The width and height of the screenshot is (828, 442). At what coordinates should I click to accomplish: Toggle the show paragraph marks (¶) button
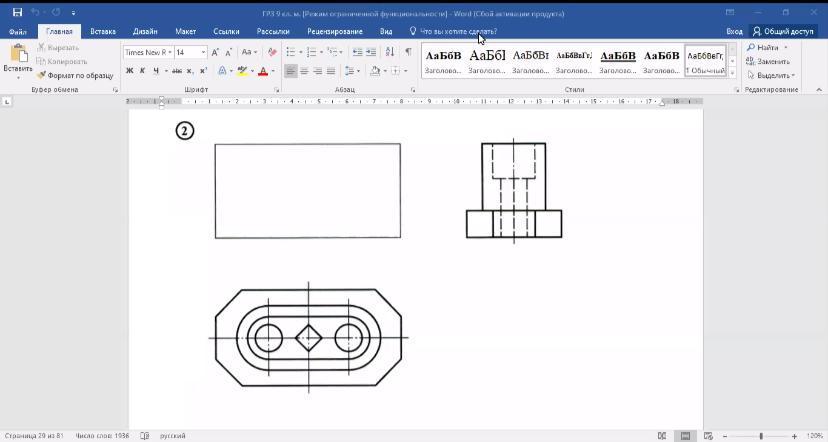tap(408, 52)
